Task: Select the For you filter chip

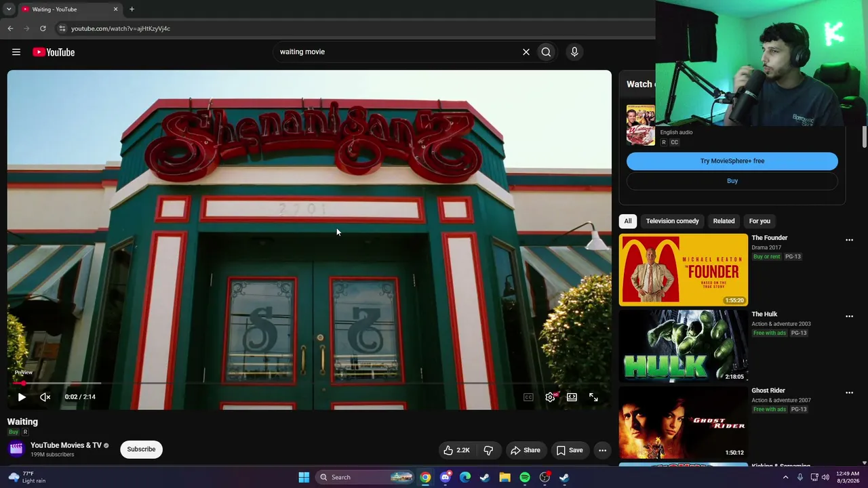Action: pyautogui.click(x=759, y=221)
